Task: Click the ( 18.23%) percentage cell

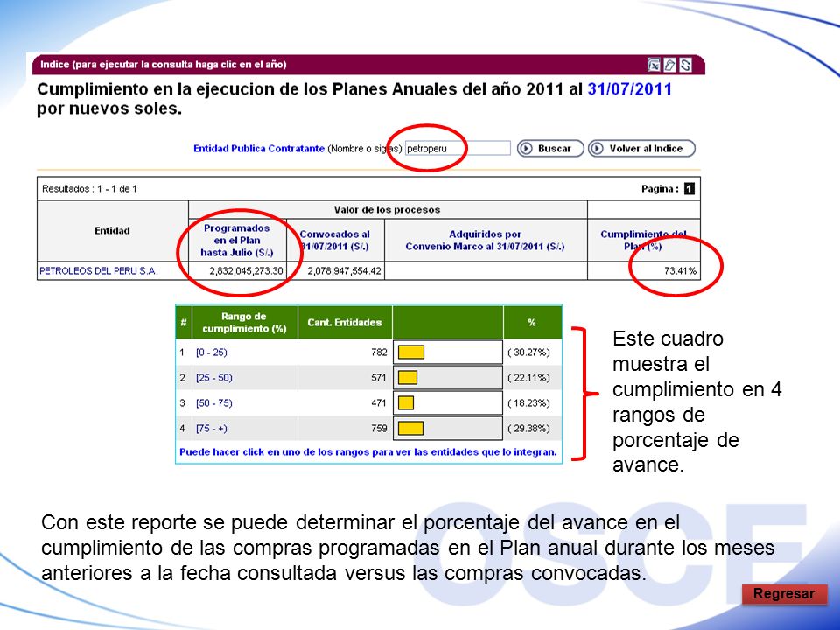Action: (x=528, y=402)
